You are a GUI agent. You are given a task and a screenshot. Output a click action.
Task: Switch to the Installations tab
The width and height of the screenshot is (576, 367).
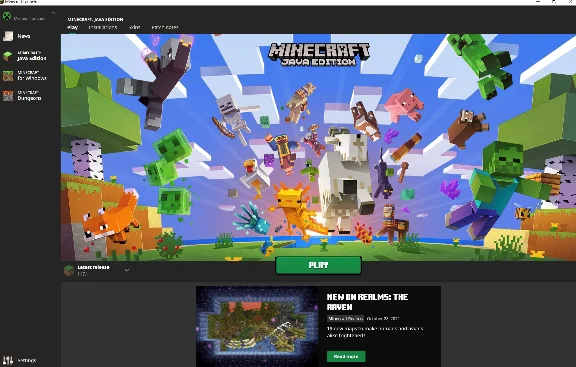point(103,27)
